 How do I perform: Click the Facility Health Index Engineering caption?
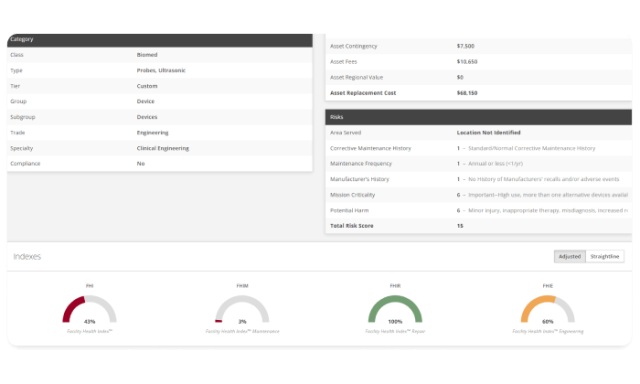(x=547, y=331)
